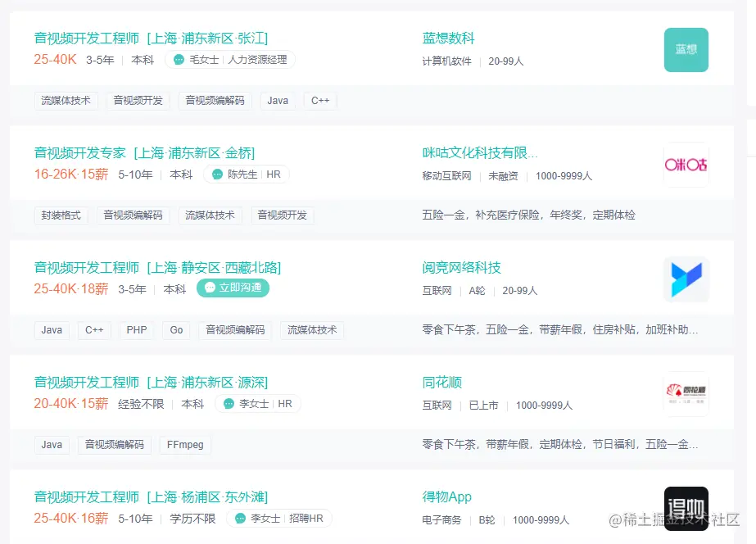Click the 蓝想 company logo
This screenshot has height=544, width=756.
[686, 50]
